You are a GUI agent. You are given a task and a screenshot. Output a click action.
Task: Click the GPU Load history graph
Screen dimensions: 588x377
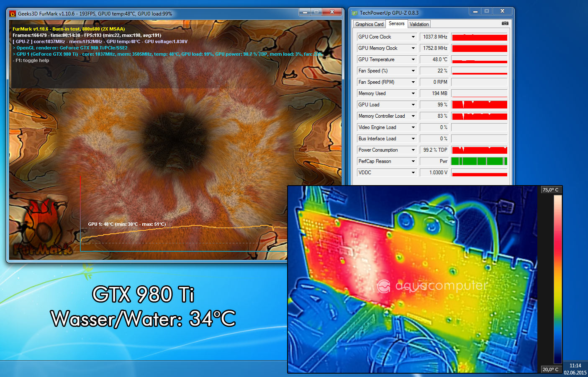click(x=480, y=105)
